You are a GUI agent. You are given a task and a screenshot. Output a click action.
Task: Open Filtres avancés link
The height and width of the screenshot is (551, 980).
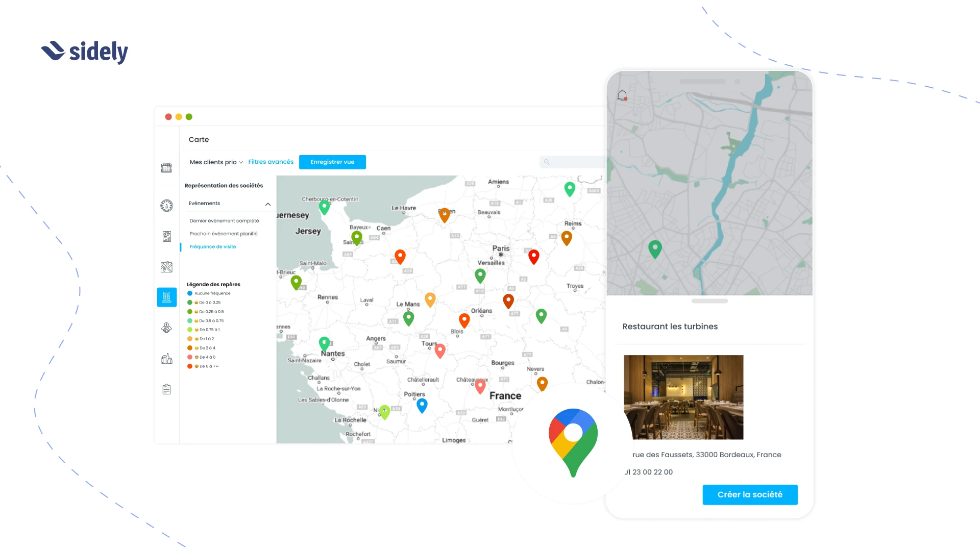click(271, 162)
